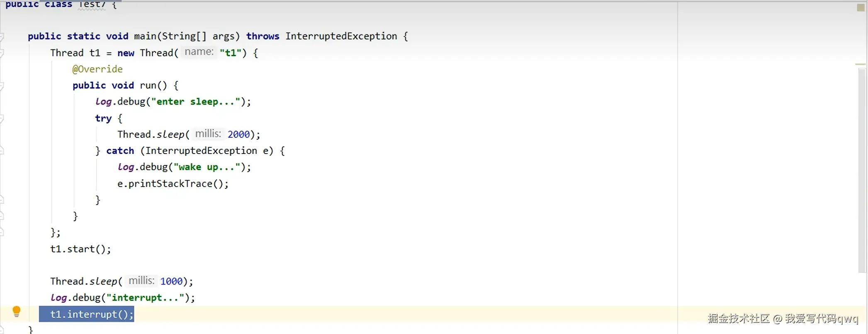The image size is (868, 334).
Task: Place cursor in "wake up..." string literal
Action: (207, 167)
